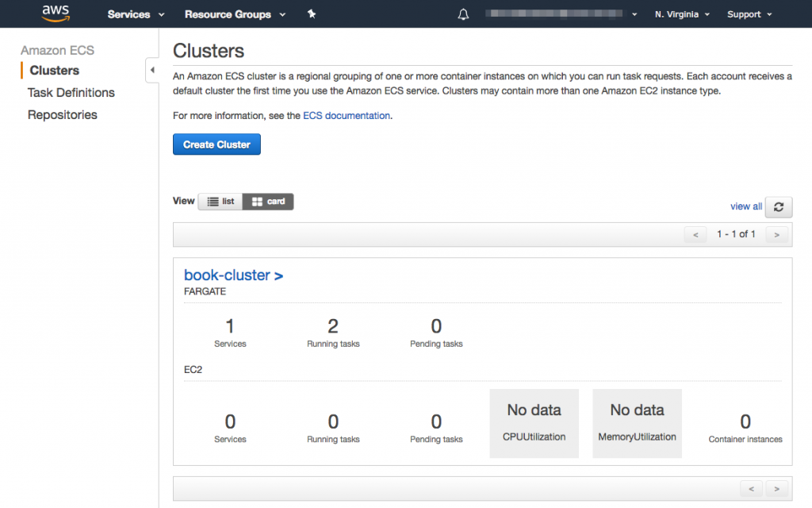Open the notifications bell icon

coord(463,14)
